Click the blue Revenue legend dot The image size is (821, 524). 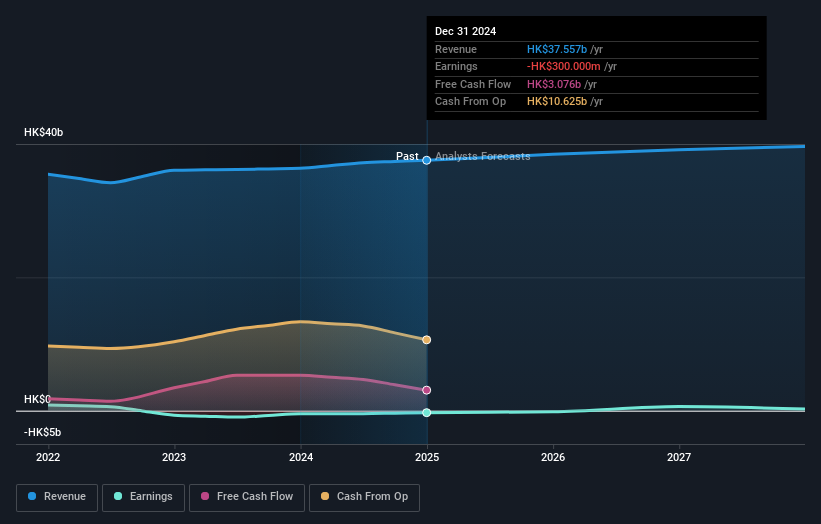pyautogui.click(x=32, y=496)
